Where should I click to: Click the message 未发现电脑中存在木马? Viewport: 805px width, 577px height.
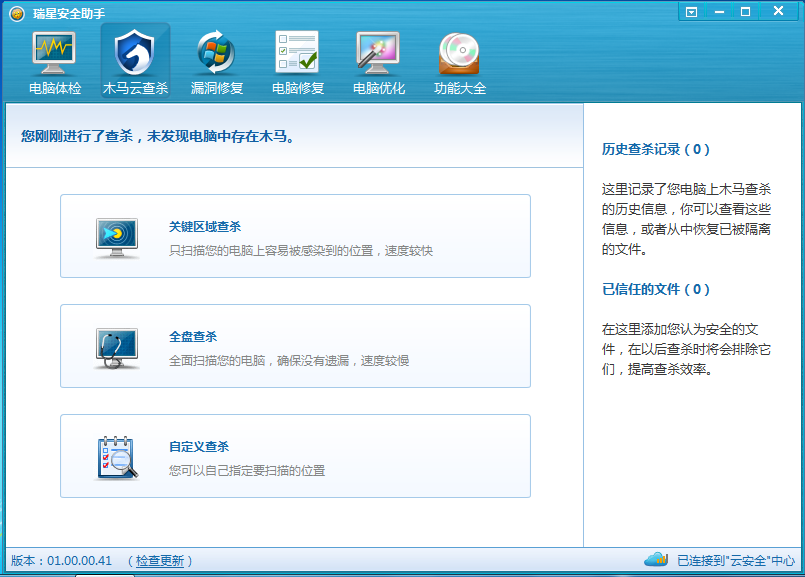221,136
